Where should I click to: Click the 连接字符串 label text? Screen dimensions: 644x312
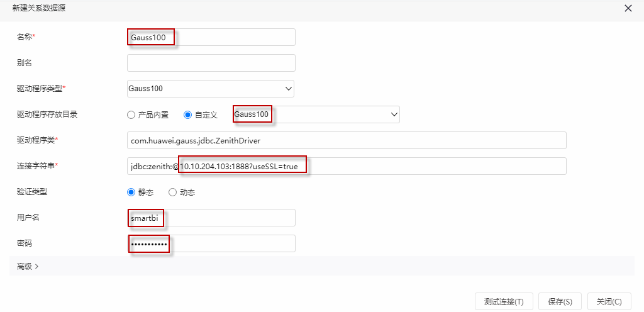[37, 166]
